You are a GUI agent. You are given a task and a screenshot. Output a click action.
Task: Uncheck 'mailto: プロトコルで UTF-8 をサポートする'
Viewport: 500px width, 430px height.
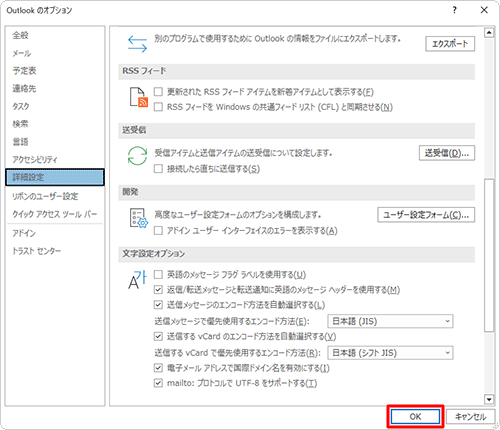(x=158, y=383)
